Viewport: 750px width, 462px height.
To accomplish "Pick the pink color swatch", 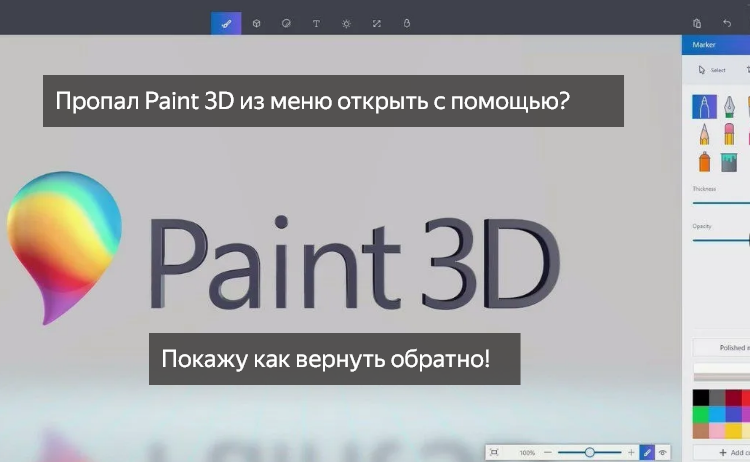I will (717, 430).
